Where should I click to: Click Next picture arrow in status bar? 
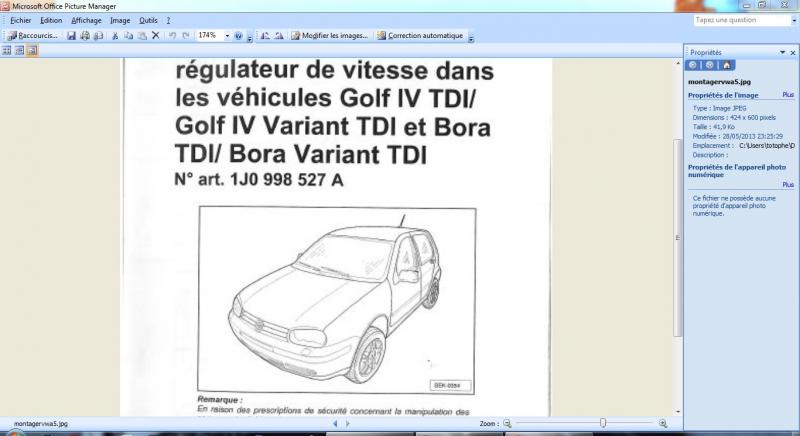348,423
